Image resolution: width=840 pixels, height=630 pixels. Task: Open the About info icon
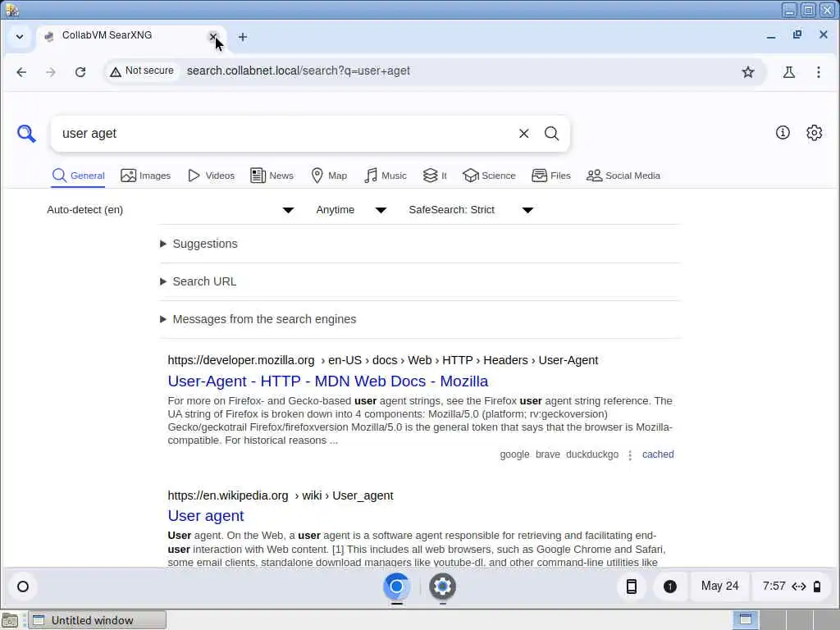click(783, 133)
